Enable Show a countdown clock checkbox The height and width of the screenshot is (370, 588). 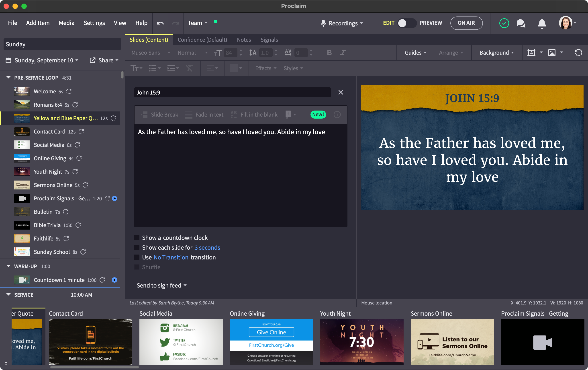(x=137, y=238)
